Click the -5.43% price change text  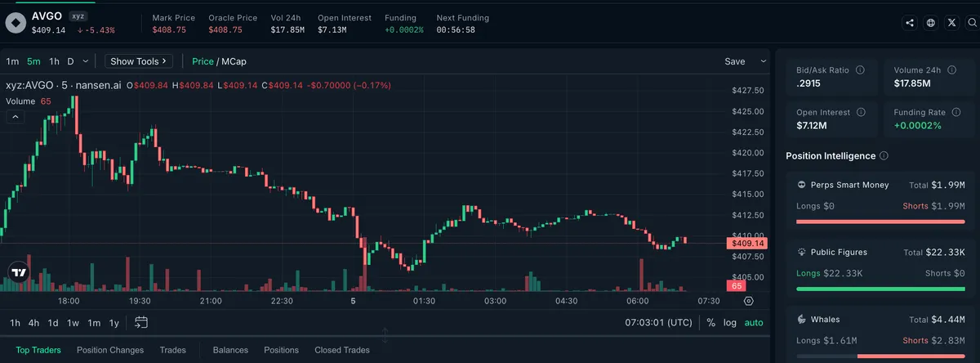(96, 30)
